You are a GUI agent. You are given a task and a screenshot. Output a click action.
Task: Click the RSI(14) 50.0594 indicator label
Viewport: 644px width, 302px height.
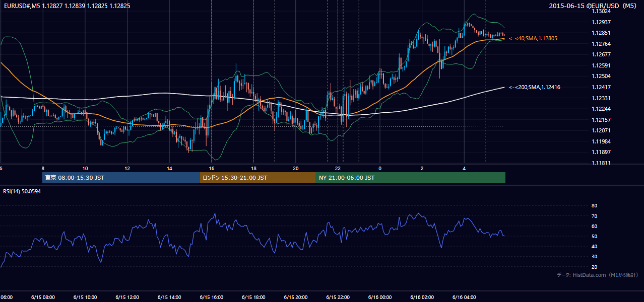(x=22, y=191)
